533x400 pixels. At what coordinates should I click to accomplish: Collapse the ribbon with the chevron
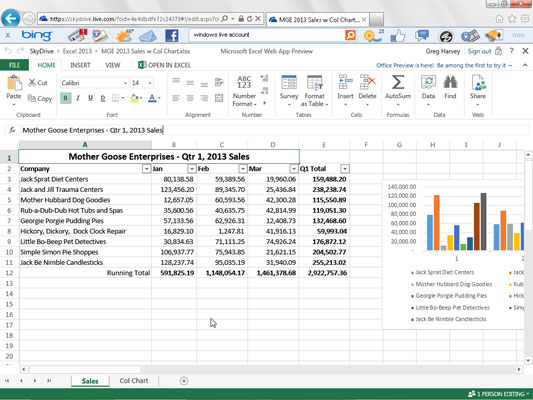coord(525,65)
